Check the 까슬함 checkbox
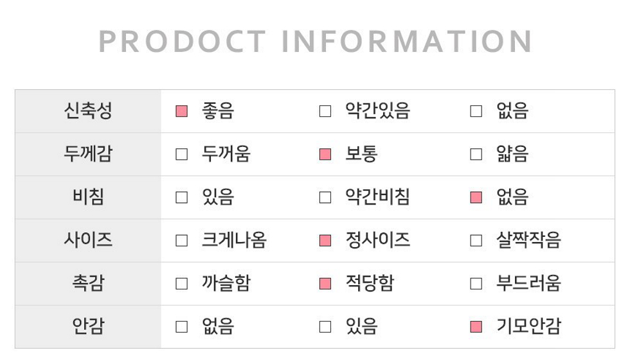630x364 pixels. click(181, 284)
